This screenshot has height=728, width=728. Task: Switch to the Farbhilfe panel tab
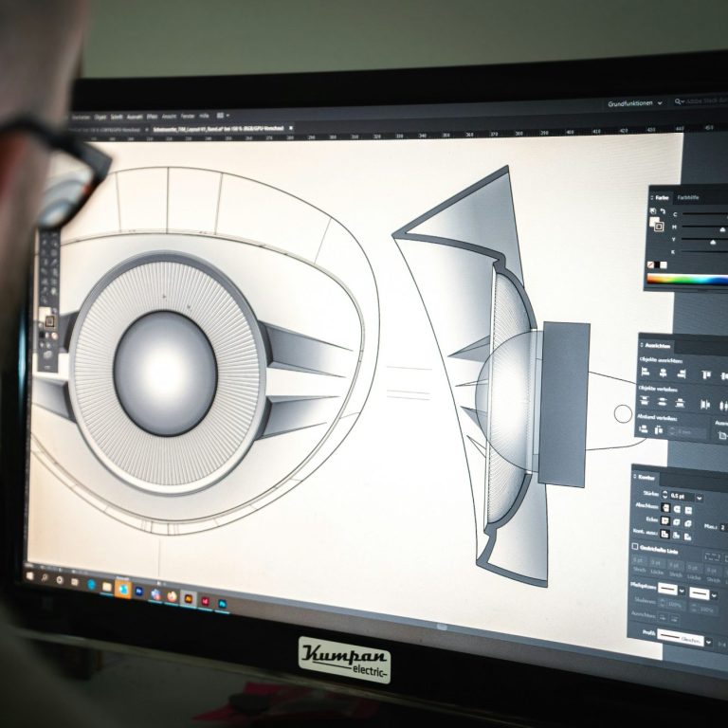[x=687, y=197]
